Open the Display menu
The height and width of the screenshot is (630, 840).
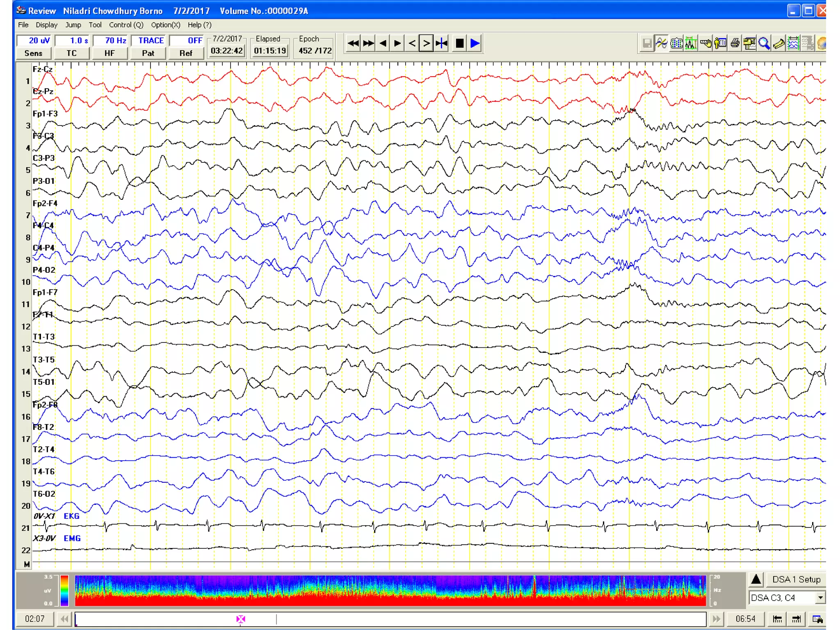[46, 25]
